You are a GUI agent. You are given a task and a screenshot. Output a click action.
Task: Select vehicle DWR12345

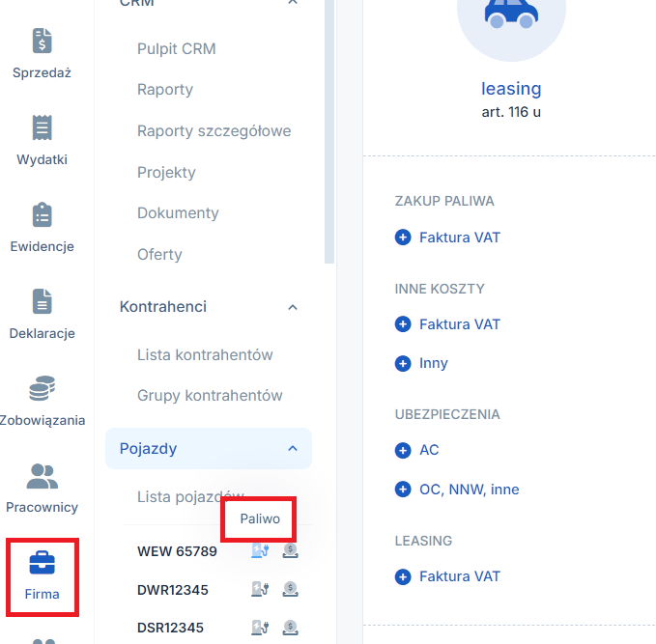click(x=173, y=590)
